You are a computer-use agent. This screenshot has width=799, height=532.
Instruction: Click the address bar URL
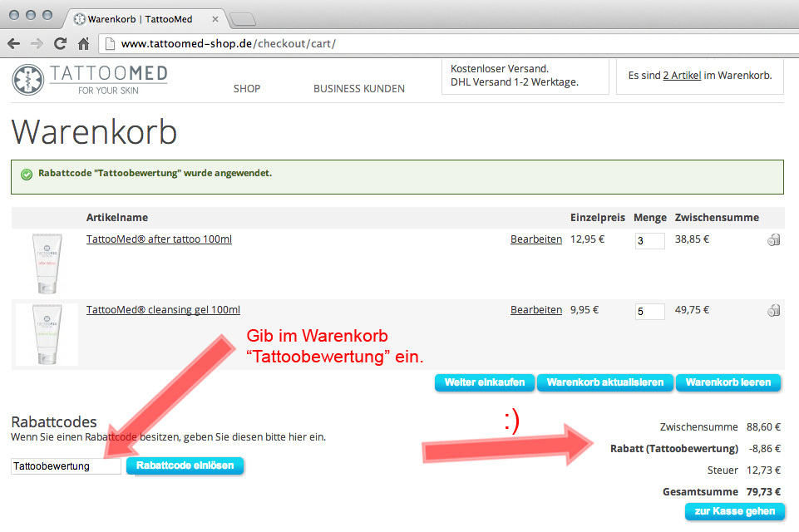pyautogui.click(x=229, y=43)
